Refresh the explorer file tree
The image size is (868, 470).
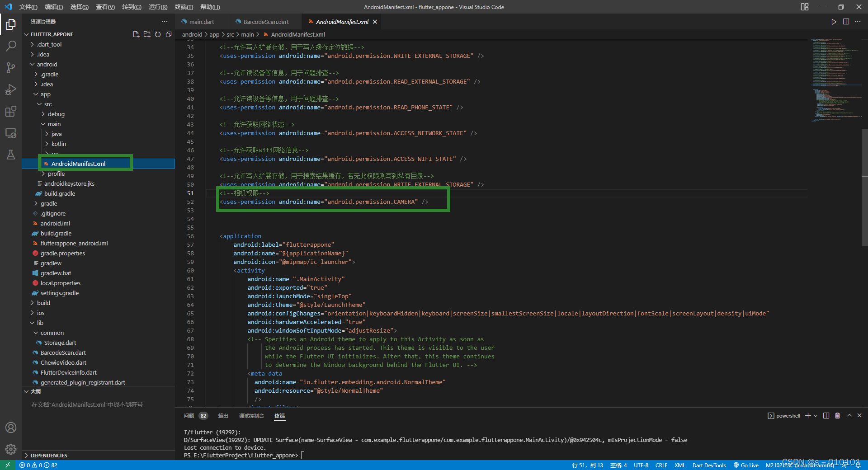[x=158, y=34]
